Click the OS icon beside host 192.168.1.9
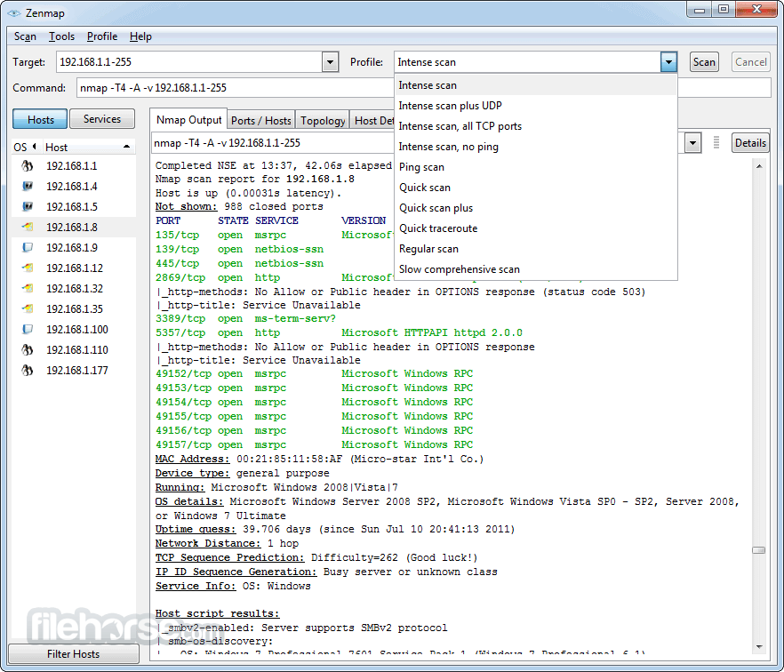This screenshot has height=672, width=784. pyautogui.click(x=28, y=247)
